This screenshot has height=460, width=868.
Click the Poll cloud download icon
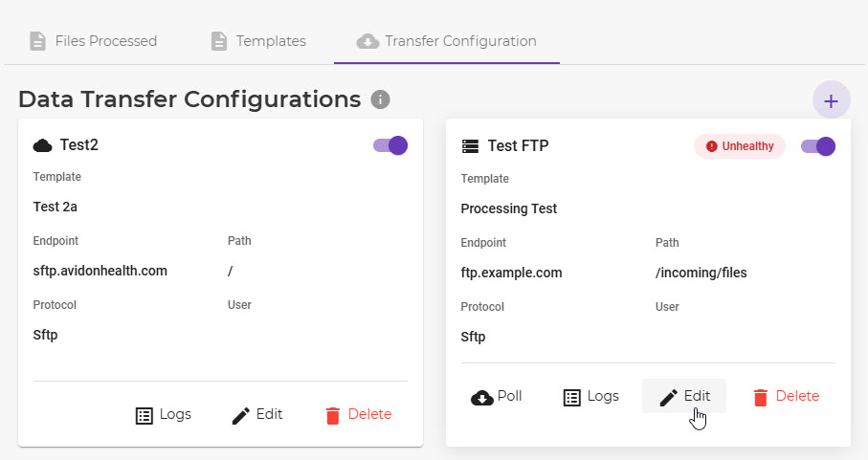click(x=482, y=397)
